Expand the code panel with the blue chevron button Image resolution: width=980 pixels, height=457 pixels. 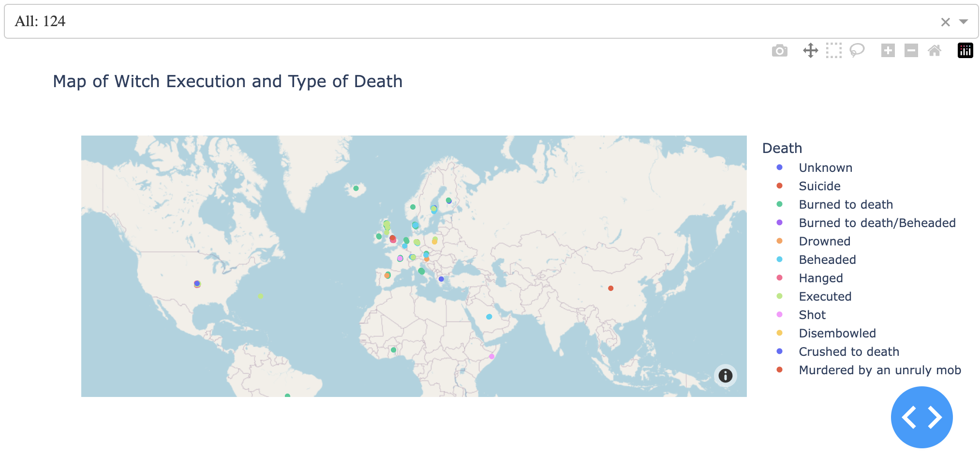(921, 417)
